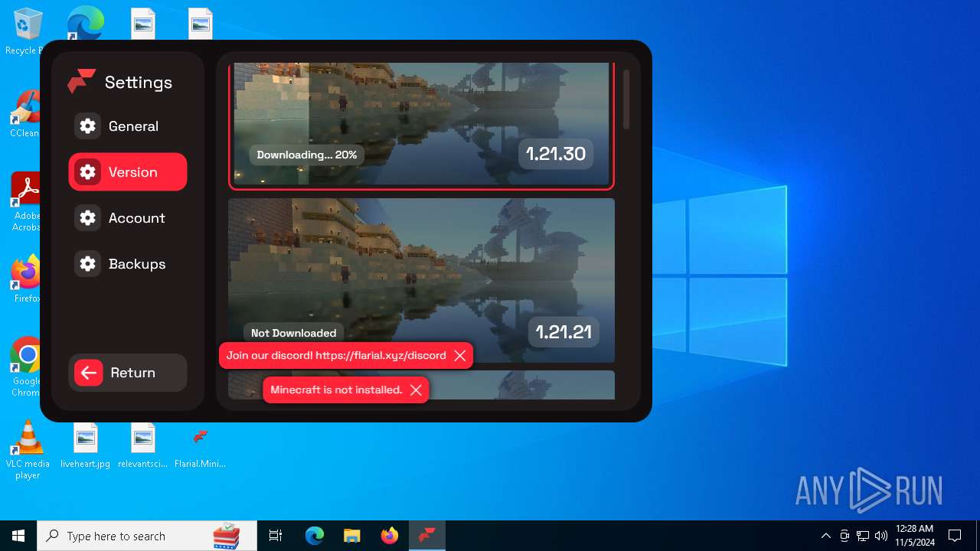This screenshot has height=551, width=980.
Task: Click the Downloading... 20% status label
Action: pos(307,155)
